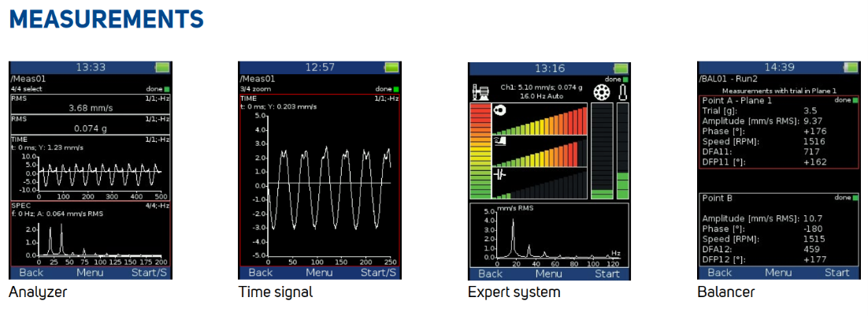Click the Point B amplitude value 10.7
This screenshot has height=316, width=868.
[x=813, y=218]
